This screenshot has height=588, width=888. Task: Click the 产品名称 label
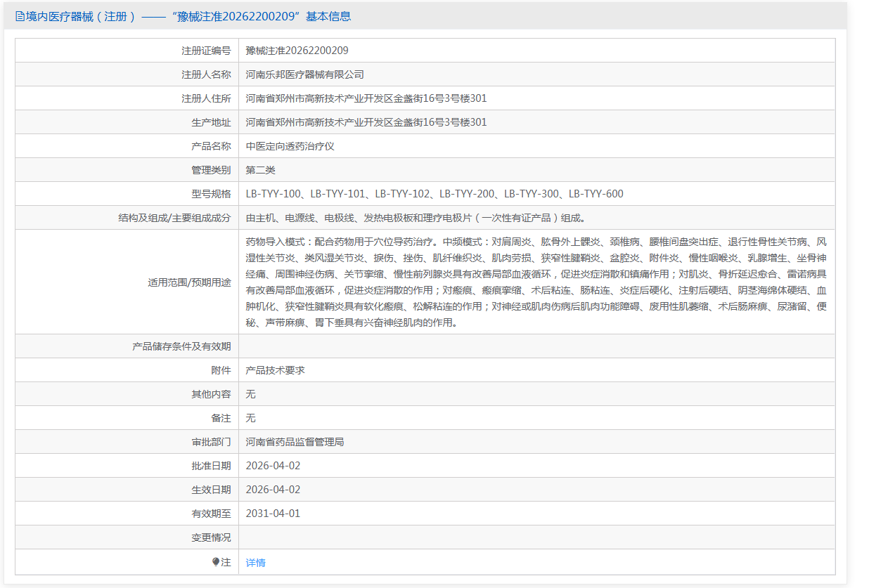click(211, 146)
